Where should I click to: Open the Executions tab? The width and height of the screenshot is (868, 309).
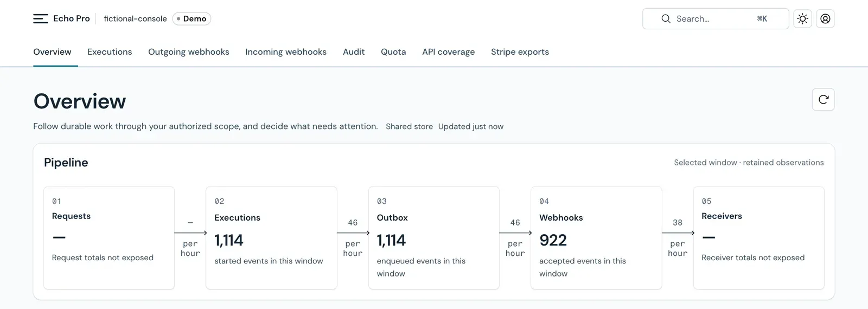pyautogui.click(x=110, y=52)
